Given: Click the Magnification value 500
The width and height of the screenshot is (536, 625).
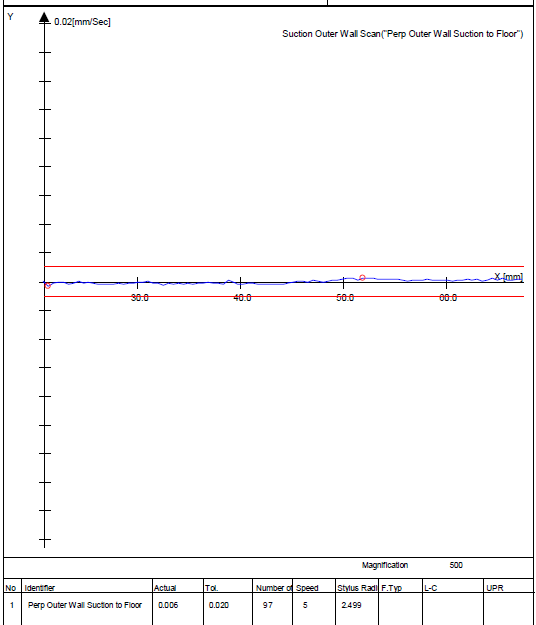Looking at the screenshot, I should pos(456,565).
